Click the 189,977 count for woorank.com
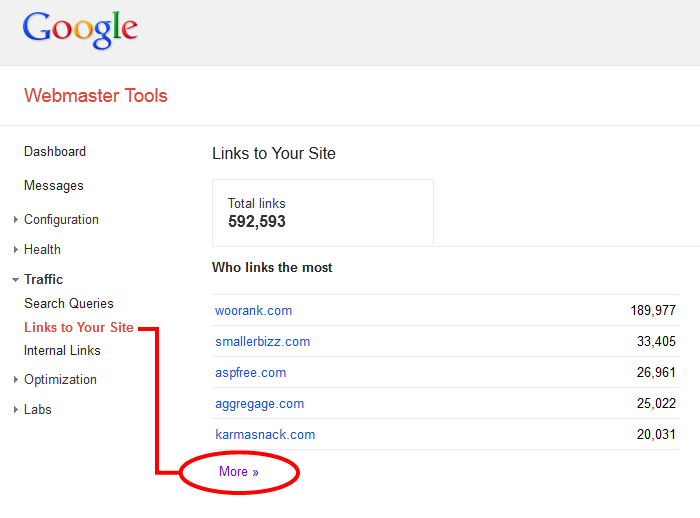700x518 pixels. pyautogui.click(x=653, y=310)
